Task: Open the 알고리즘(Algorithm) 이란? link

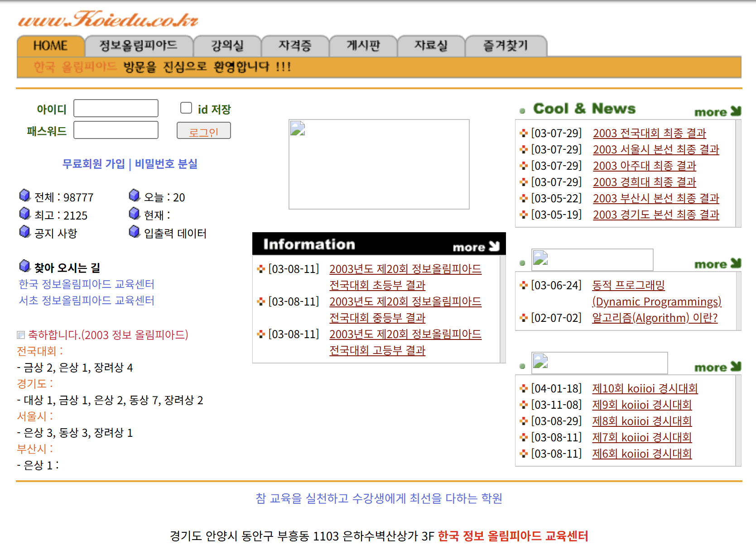Action: coord(655,318)
